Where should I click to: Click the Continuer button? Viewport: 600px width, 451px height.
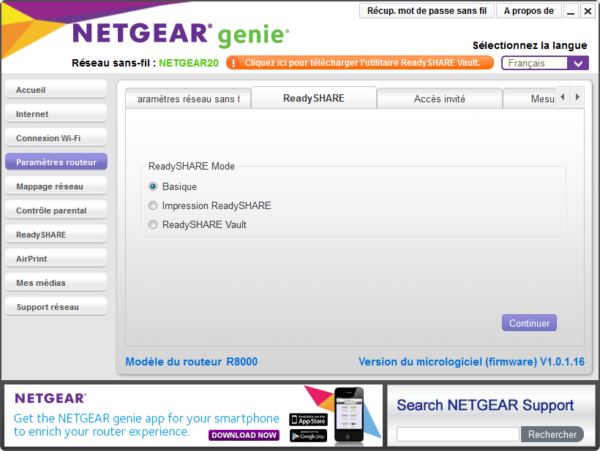[x=529, y=323]
